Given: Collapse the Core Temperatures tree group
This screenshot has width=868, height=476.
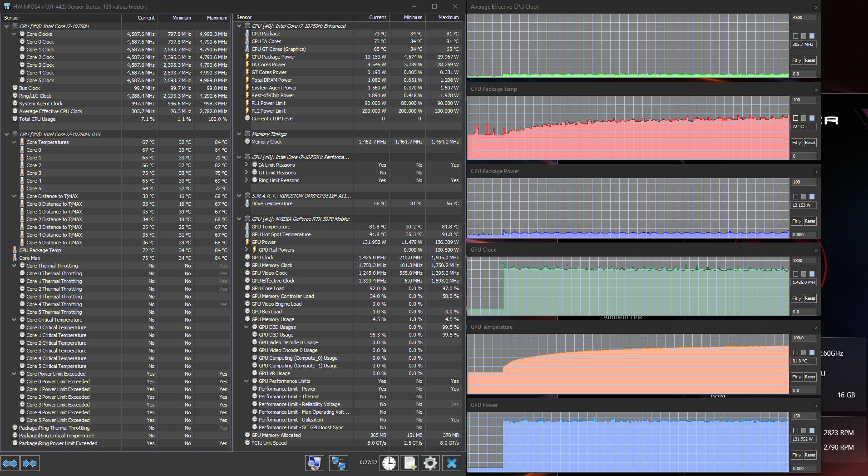Looking at the screenshot, I should click(14, 142).
